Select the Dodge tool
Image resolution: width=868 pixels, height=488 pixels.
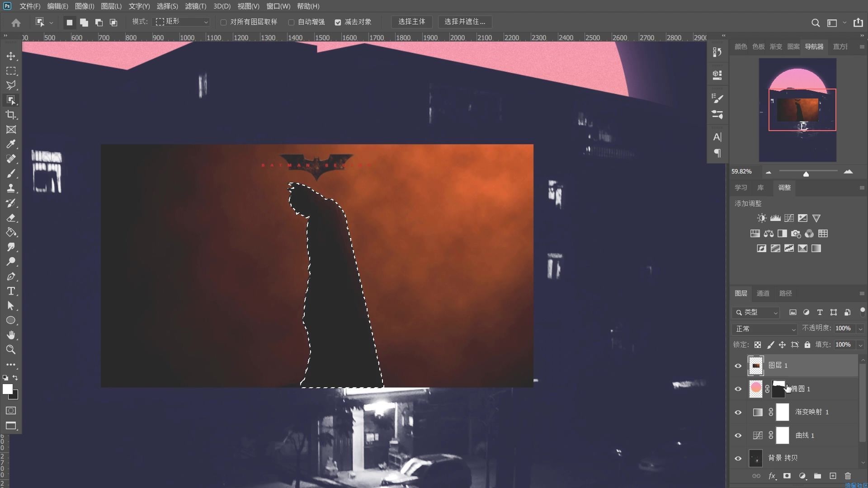tap(11, 262)
